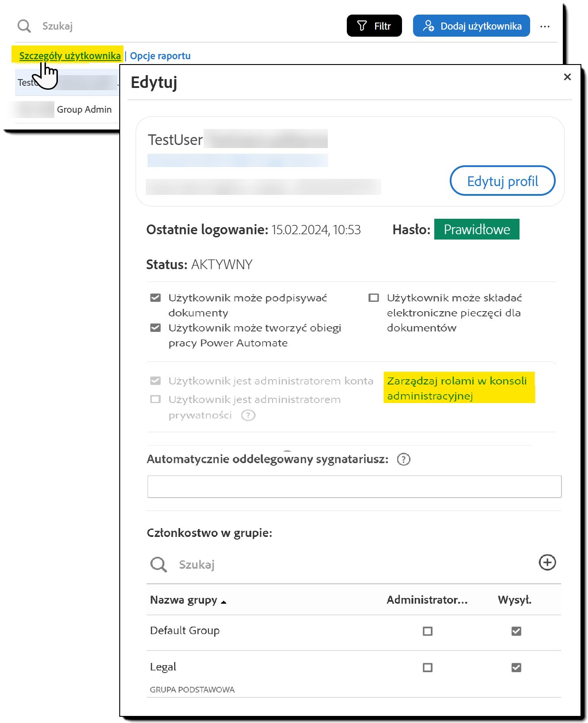Select the Legal group row name
The height and width of the screenshot is (723, 588).
point(163,667)
